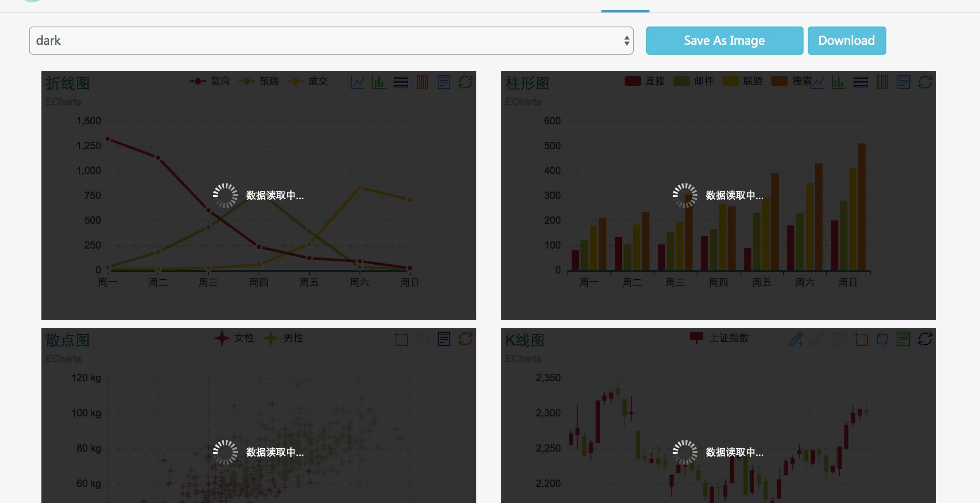The image size is (980, 503).
Task: Click the remove-mark pencil icon on K线图
Action: (x=818, y=339)
